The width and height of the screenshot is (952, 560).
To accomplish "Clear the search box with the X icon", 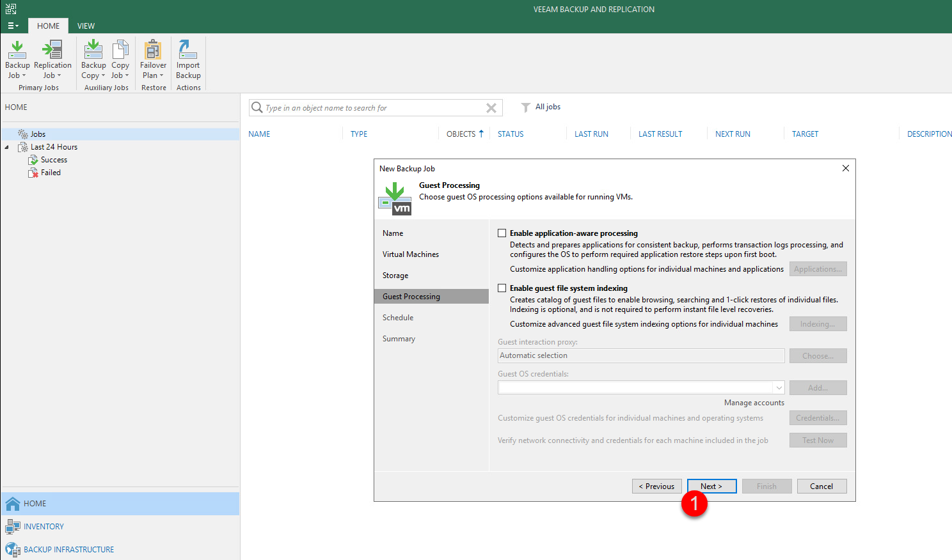I will coord(491,108).
